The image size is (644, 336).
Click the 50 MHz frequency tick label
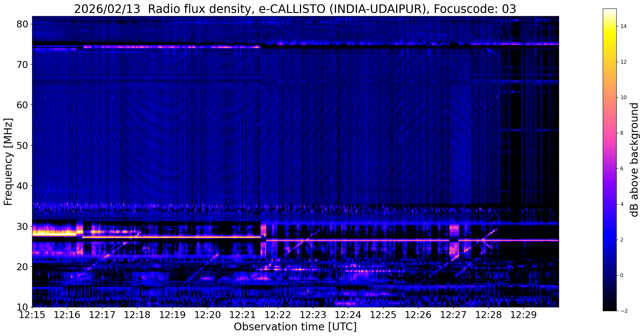point(23,145)
